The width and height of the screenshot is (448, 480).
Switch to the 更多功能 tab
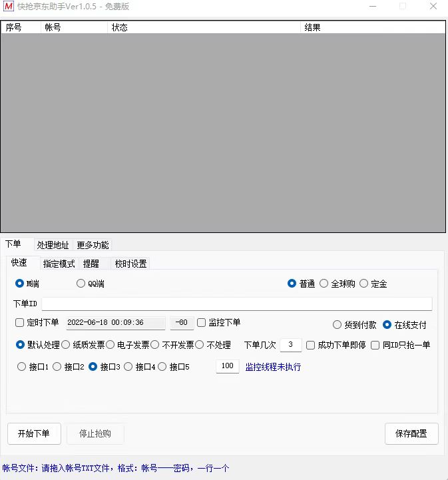coord(93,245)
